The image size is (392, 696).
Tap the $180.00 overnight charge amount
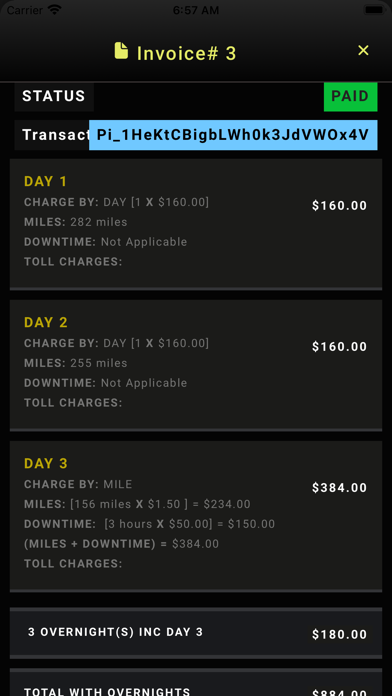tap(340, 635)
